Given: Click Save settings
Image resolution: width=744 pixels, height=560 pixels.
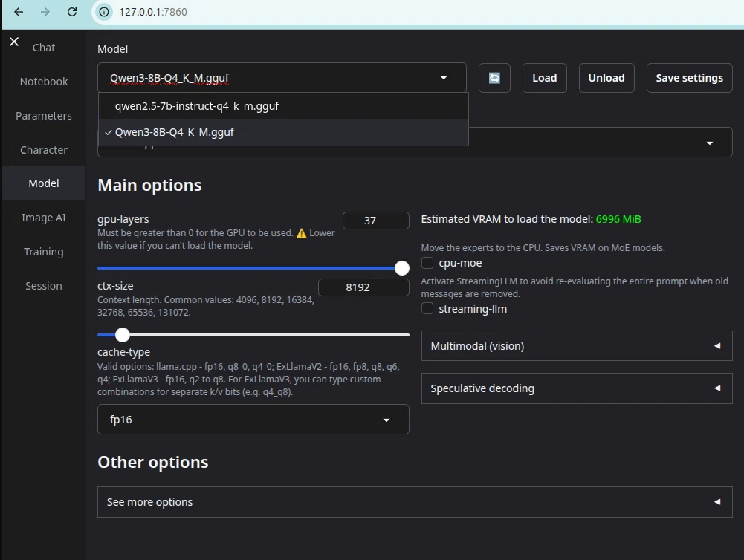Looking at the screenshot, I should click(x=690, y=78).
